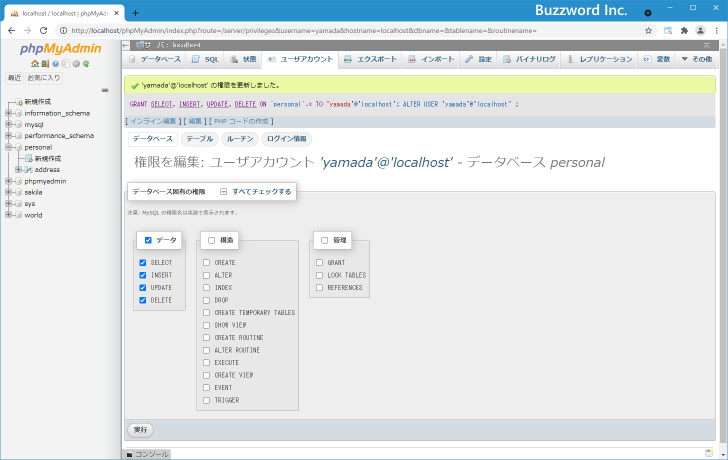
Task: Reload the page with browser refresh icon
Action: click(44, 31)
